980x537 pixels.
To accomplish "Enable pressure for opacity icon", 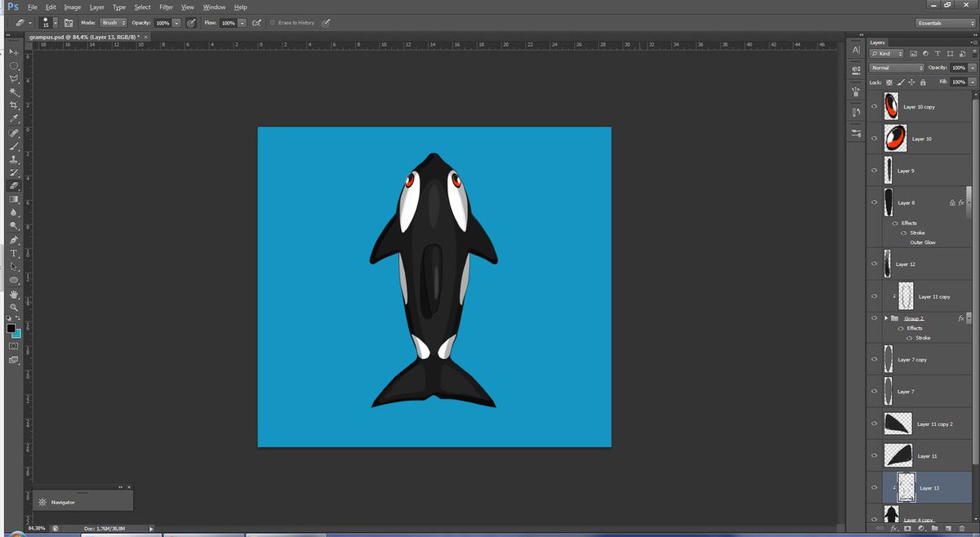I will (x=190, y=23).
